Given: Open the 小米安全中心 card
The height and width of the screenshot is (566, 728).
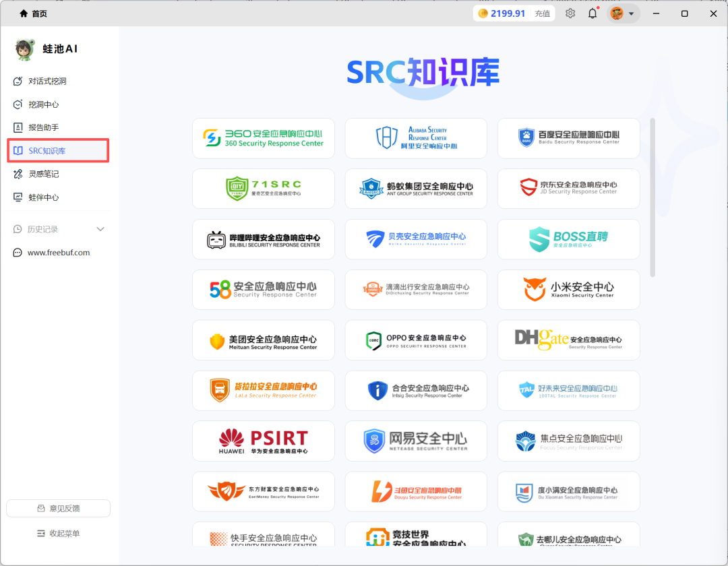Looking at the screenshot, I should 568,290.
